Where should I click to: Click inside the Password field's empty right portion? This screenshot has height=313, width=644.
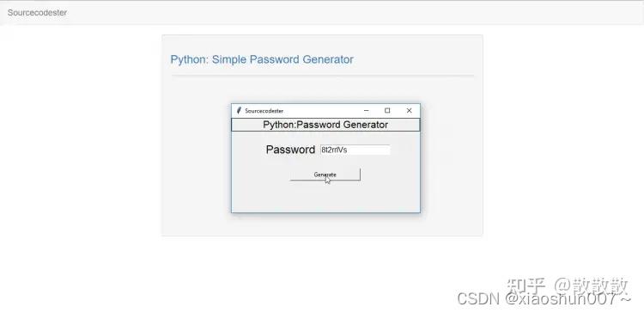coord(369,150)
